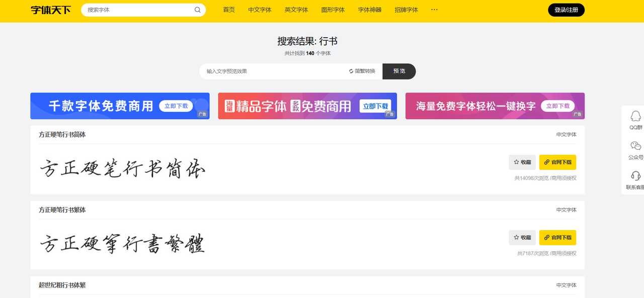Image resolution: width=644 pixels, height=298 pixels.
Task: Toggle 简繁转换 conversion
Action: point(362,71)
